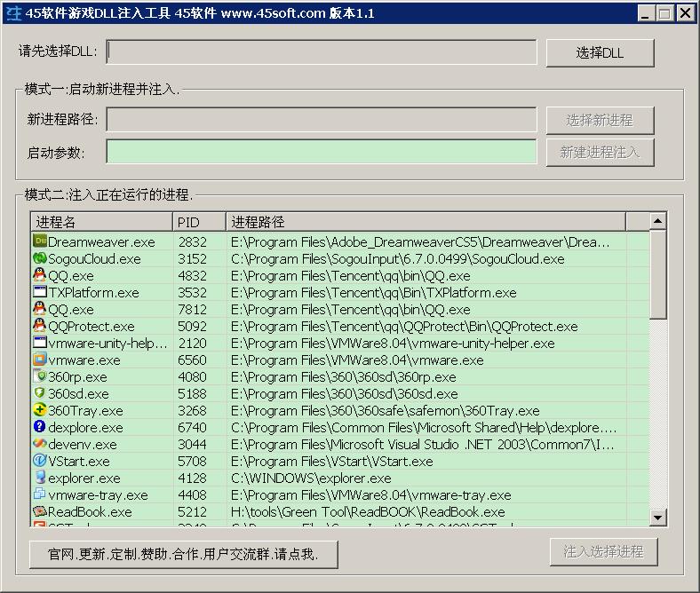Click 选择新进程 button

coord(600,120)
